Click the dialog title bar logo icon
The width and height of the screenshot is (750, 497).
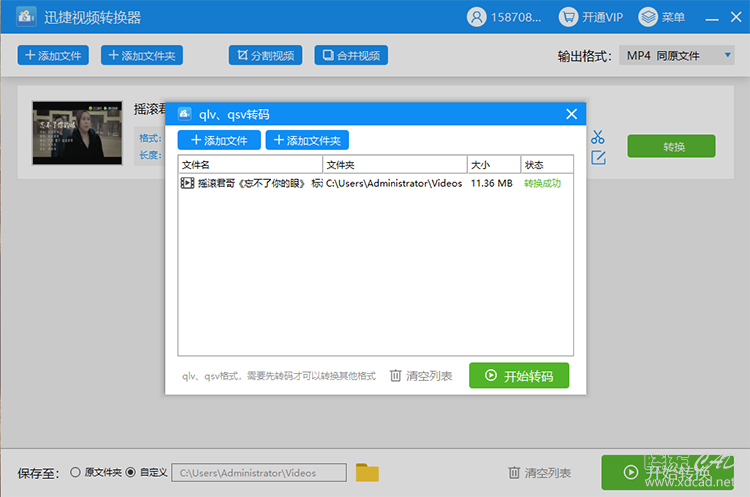pyautogui.click(x=185, y=114)
